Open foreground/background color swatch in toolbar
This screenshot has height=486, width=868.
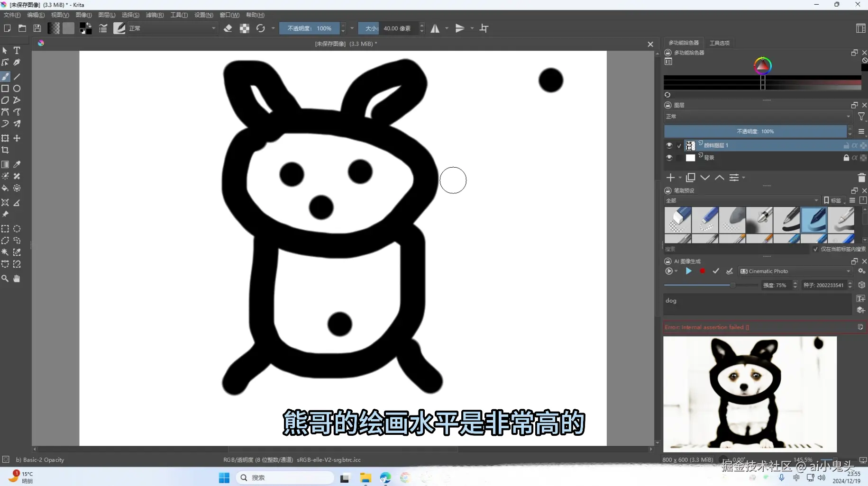point(85,28)
